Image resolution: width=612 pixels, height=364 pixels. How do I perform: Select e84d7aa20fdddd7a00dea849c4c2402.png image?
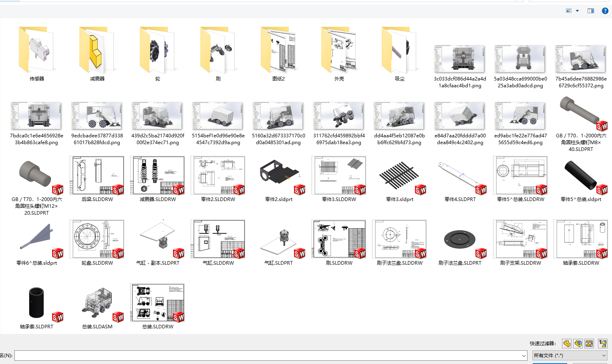(x=460, y=123)
